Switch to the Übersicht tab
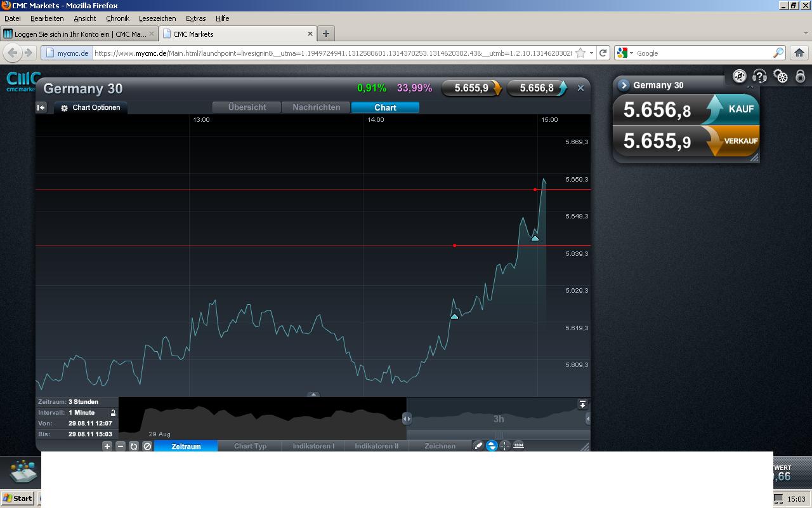812x508 pixels. 247,107
